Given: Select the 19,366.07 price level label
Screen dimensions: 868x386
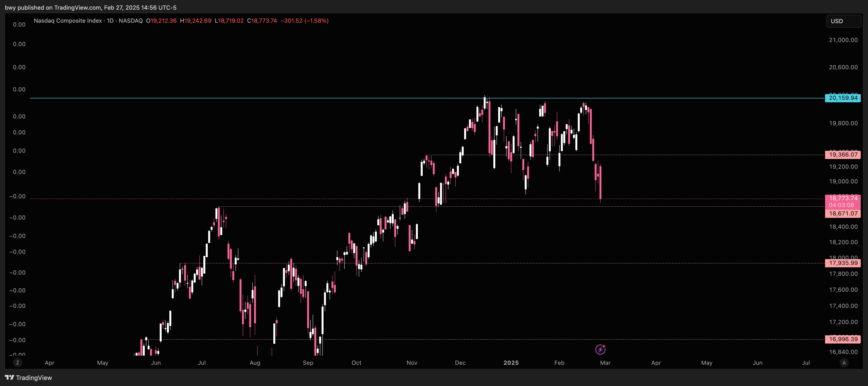Looking at the screenshot, I should [x=843, y=155].
